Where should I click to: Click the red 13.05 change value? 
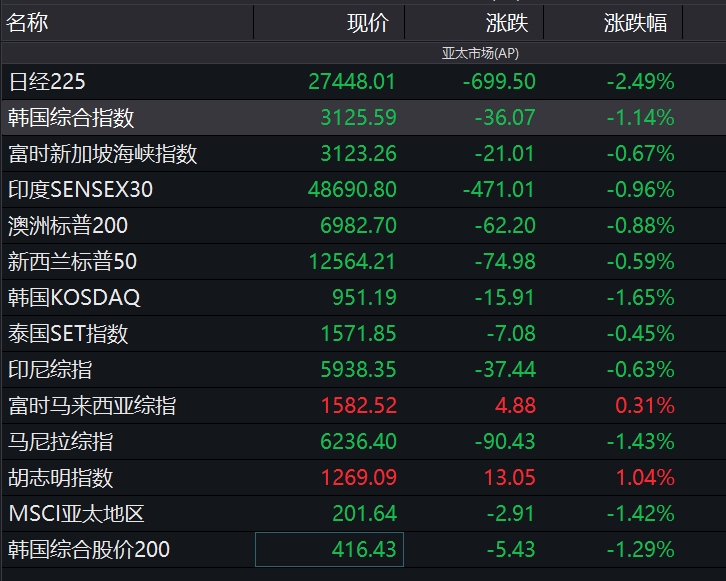[510, 478]
